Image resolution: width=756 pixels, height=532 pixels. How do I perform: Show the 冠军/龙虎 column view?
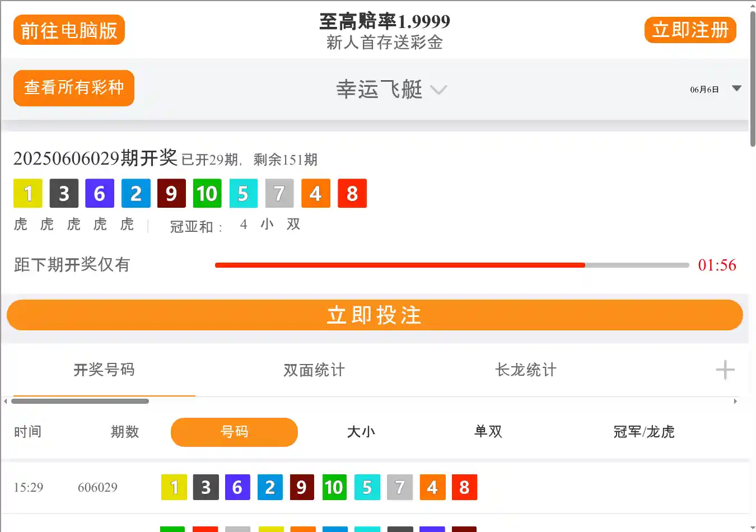click(x=644, y=432)
